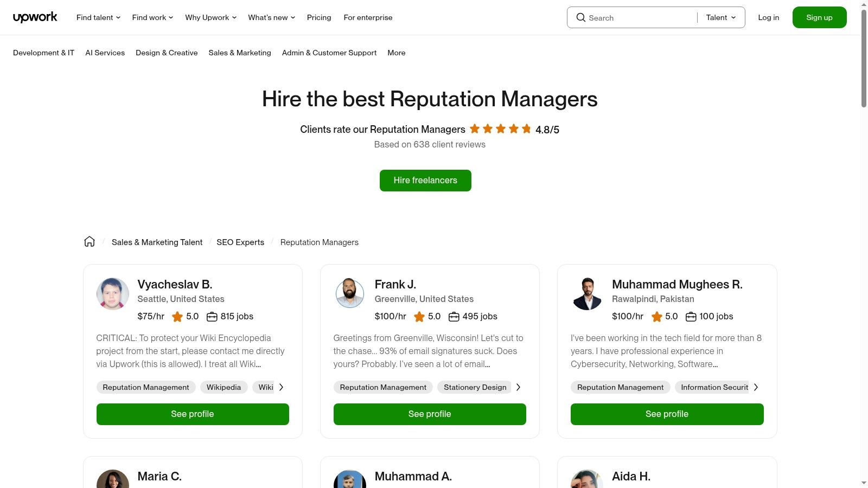Click the arrow next to Stationery Design
The width and height of the screenshot is (868, 488).
(518, 387)
